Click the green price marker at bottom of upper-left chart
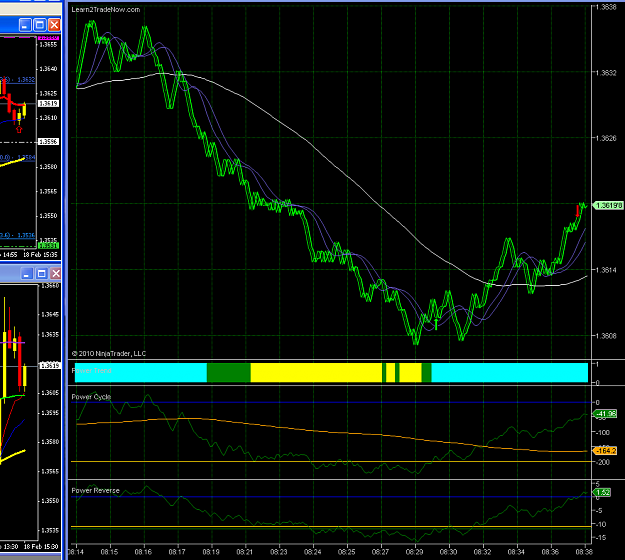This screenshot has width=625, height=560. pos(49,246)
